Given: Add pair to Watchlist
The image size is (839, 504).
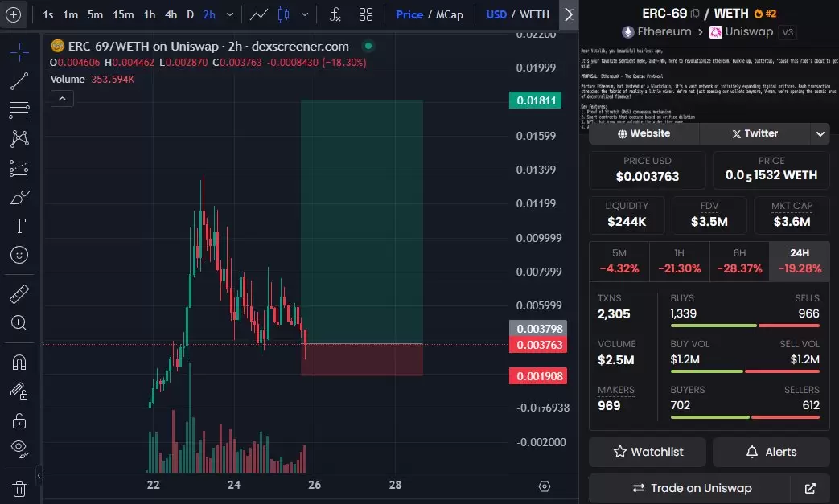Looking at the screenshot, I should pyautogui.click(x=648, y=452).
